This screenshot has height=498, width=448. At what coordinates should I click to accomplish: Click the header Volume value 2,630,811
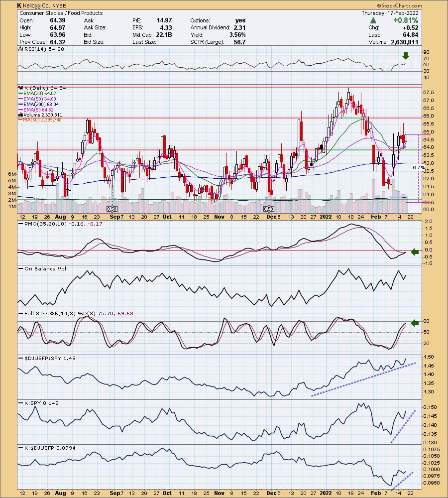pos(405,42)
